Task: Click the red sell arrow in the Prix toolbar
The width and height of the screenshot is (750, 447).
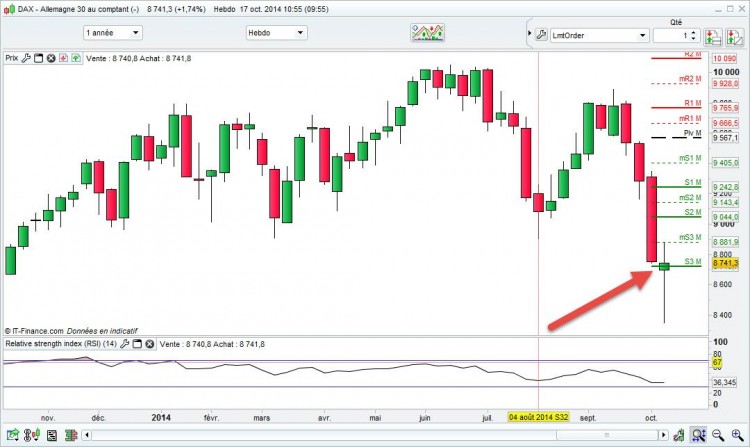Action: click(x=63, y=58)
